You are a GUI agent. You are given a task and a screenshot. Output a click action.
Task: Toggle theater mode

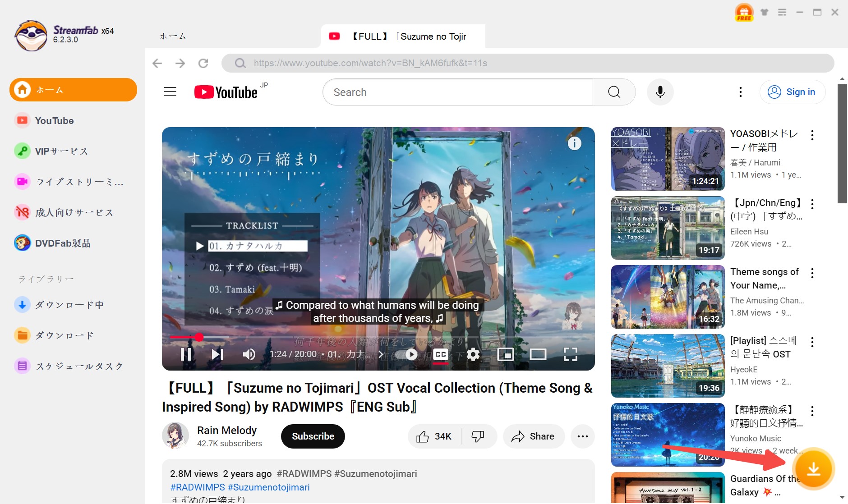pyautogui.click(x=538, y=354)
